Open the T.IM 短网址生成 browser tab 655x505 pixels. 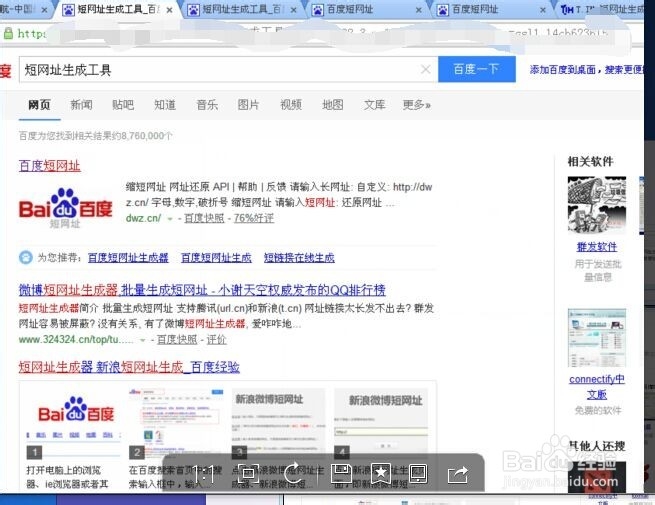coord(604,10)
